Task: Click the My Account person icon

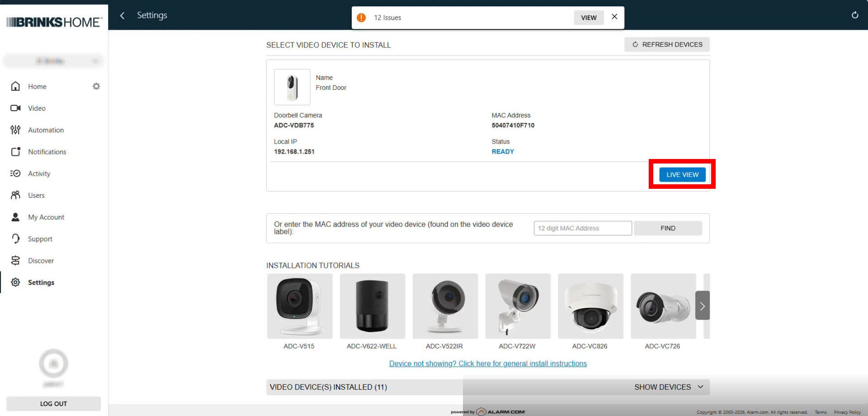Action: pos(15,217)
